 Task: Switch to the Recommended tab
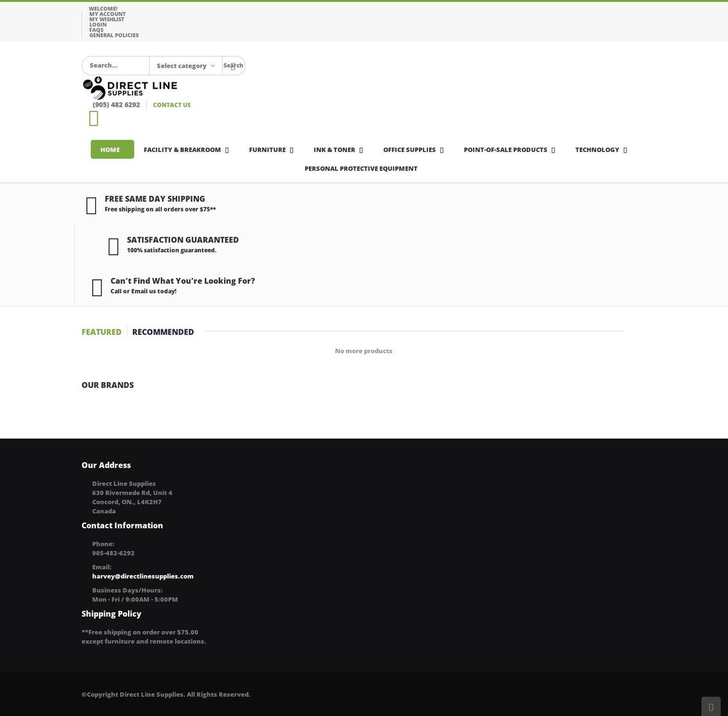tap(162, 331)
